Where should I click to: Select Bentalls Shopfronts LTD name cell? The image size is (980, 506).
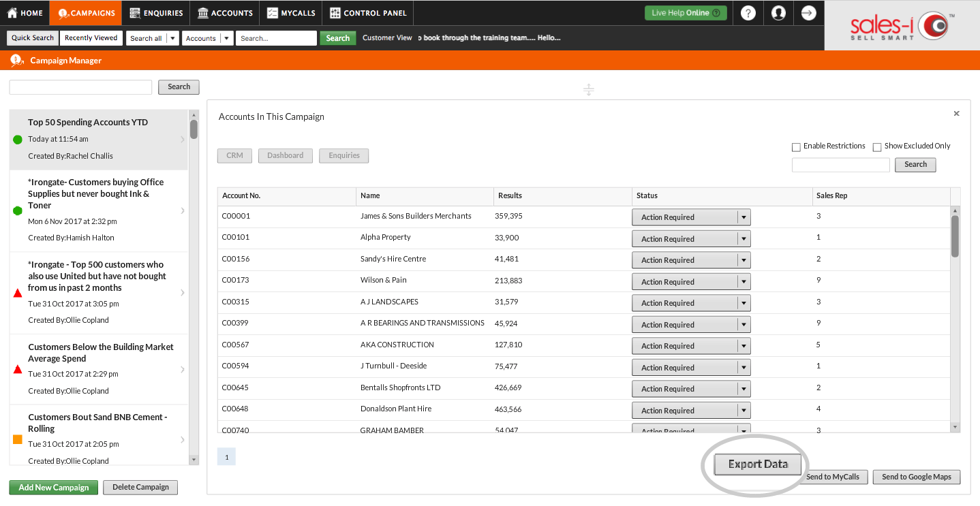click(x=401, y=388)
